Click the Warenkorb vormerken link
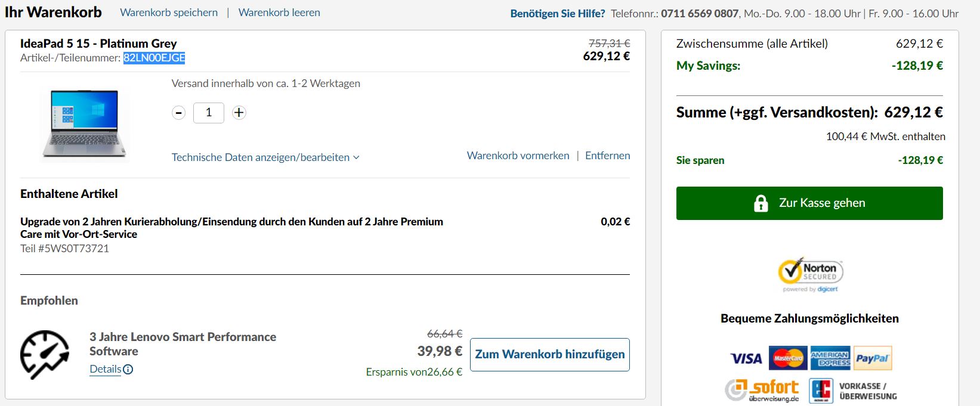 point(518,156)
